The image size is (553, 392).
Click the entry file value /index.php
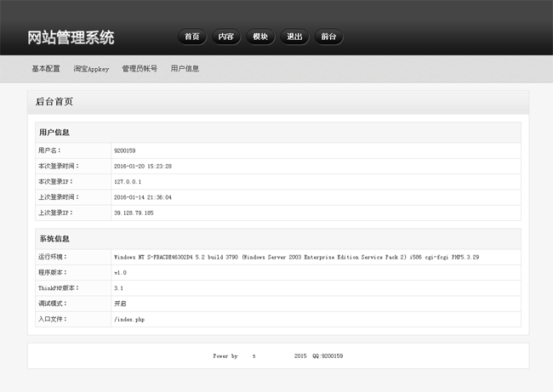pyautogui.click(x=128, y=320)
